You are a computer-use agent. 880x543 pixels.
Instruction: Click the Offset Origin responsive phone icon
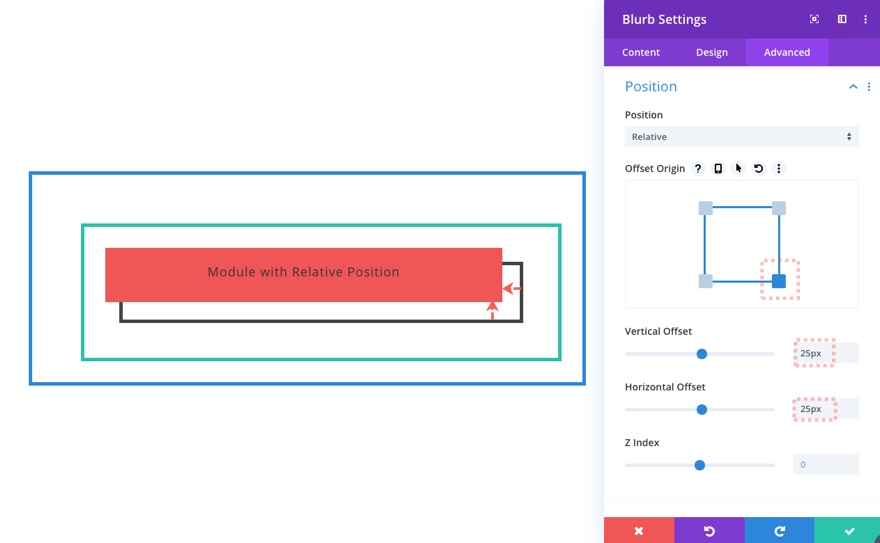tap(718, 169)
